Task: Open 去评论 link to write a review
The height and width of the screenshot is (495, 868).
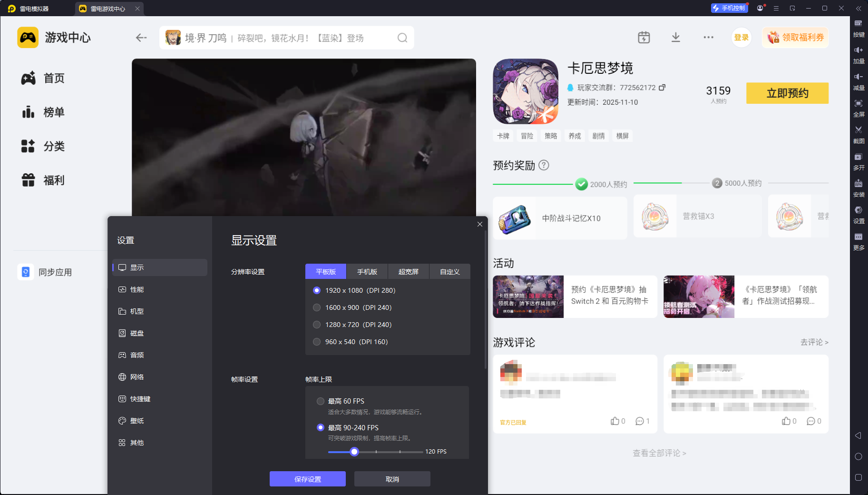Action: (x=814, y=342)
